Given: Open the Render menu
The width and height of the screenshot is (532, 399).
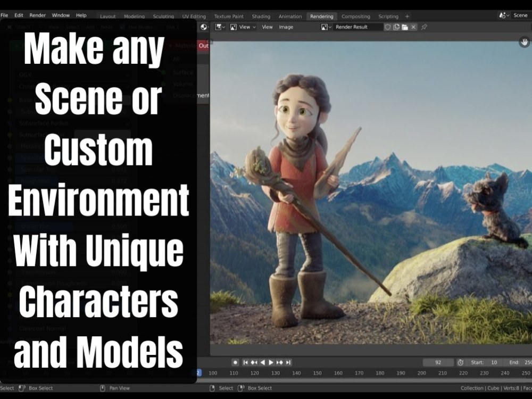Looking at the screenshot, I should point(37,15).
